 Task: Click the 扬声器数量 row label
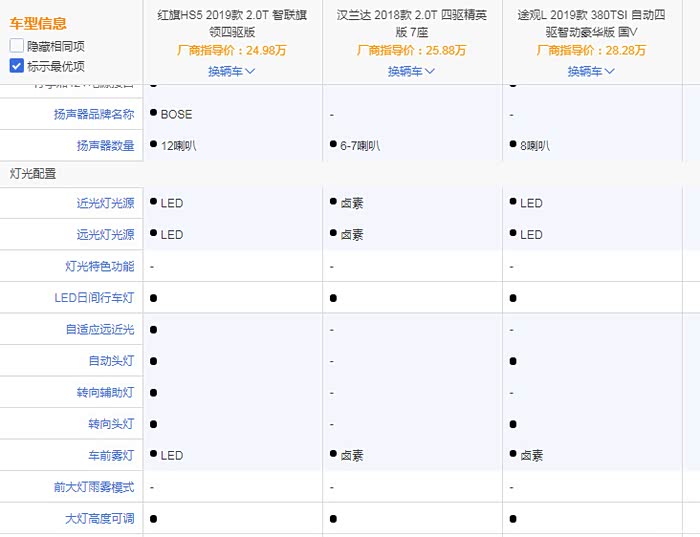click(x=105, y=146)
